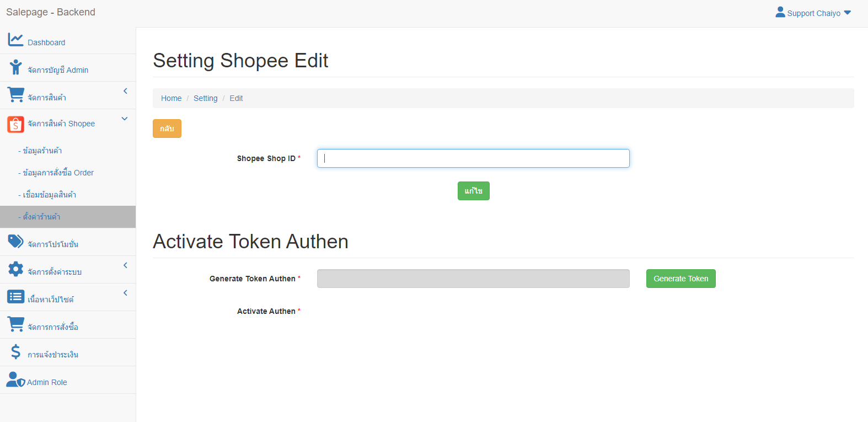Click the website content list icon
Screen dimensions: 868x422
15,297
